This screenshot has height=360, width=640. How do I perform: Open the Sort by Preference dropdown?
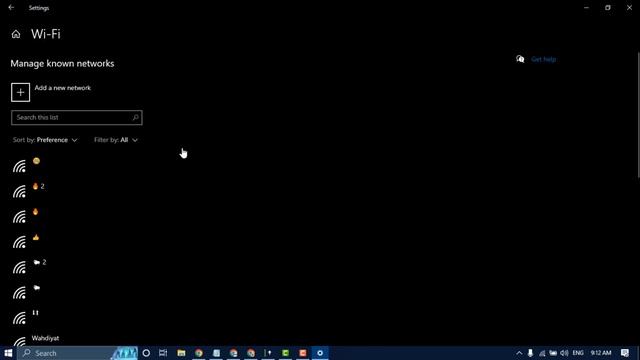[x=45, y=140]
